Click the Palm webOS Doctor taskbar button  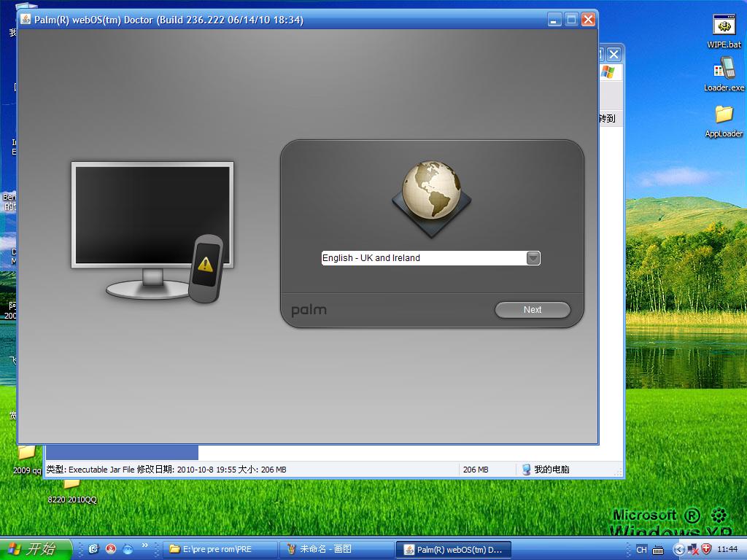click(x=452, y=549)
